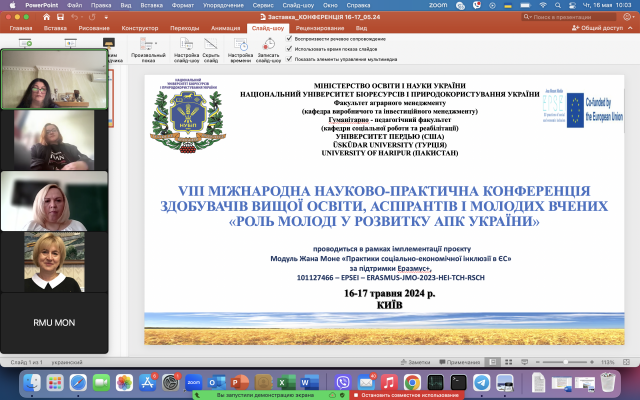Click the Общий доступ share button

pyautogui.click(x=598, y=28)
